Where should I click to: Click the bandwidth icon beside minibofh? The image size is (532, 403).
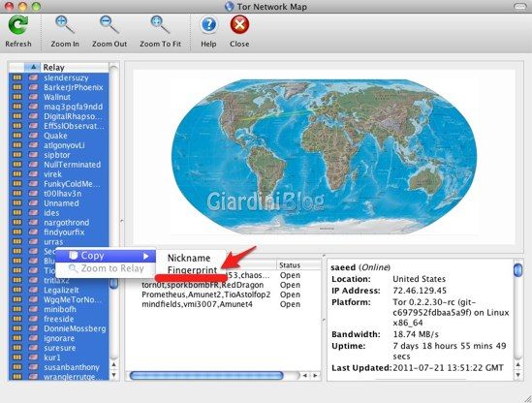tap(17, 309)
